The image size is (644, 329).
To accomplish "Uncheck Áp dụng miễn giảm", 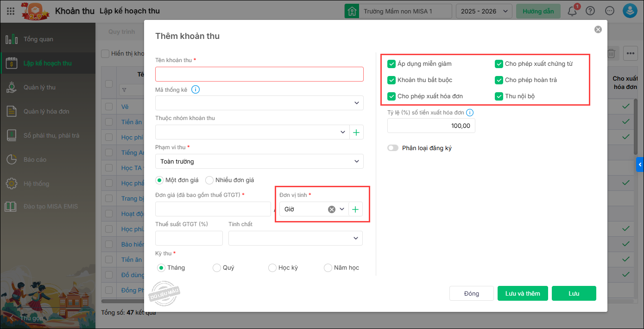I will tap(391, 64).
